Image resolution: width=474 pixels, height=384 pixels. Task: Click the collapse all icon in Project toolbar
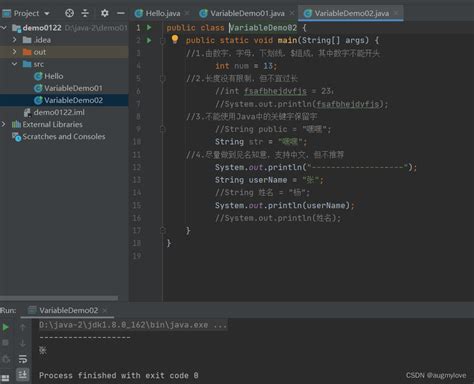click(85, 13)
